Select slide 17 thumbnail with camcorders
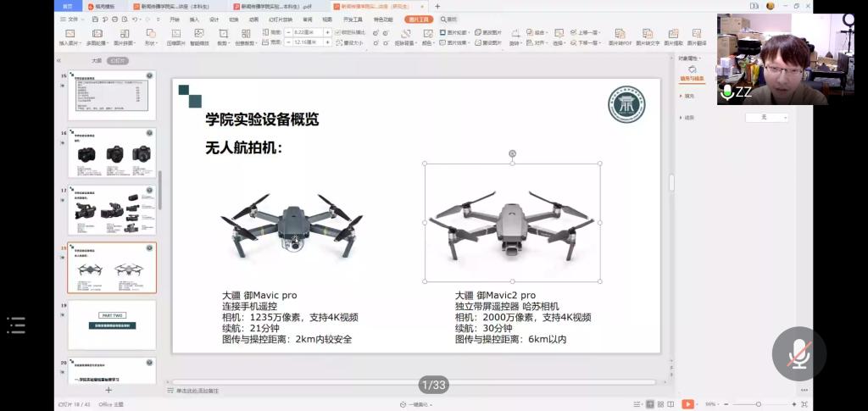868x411 pixels. (x=112, y=210)
